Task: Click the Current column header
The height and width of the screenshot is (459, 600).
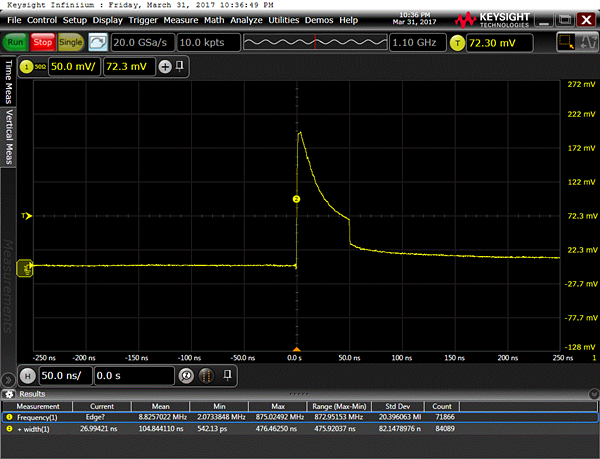Action: click(x=102, y=406)
